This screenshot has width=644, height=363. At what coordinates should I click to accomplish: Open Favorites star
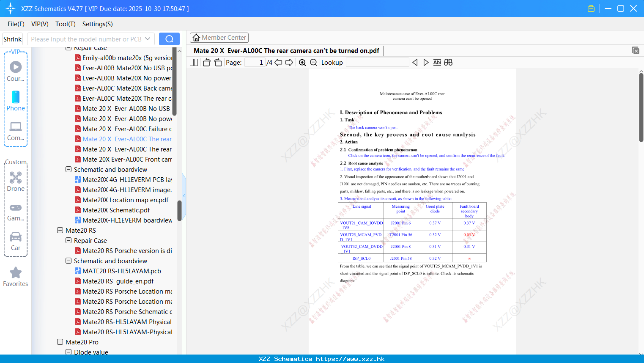[16, 277]
